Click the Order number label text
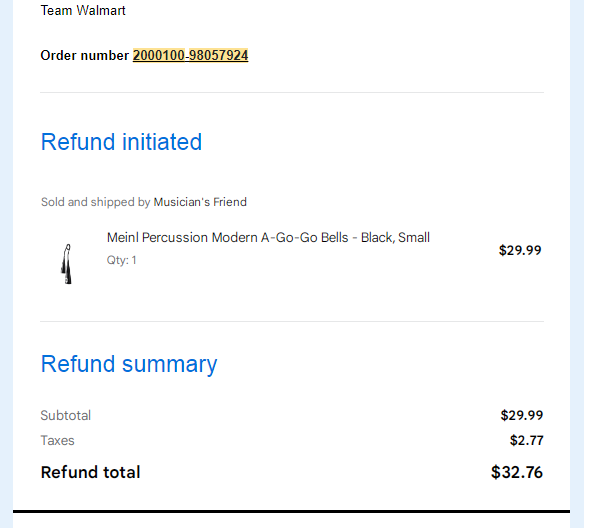594x528 pixels. pyautogui.click(x=85, y=55)
